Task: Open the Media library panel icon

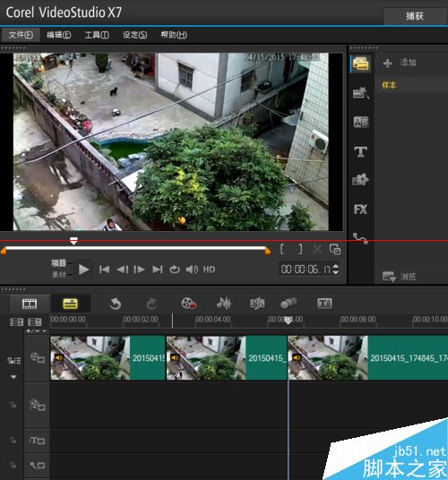Action: (360, 64)
